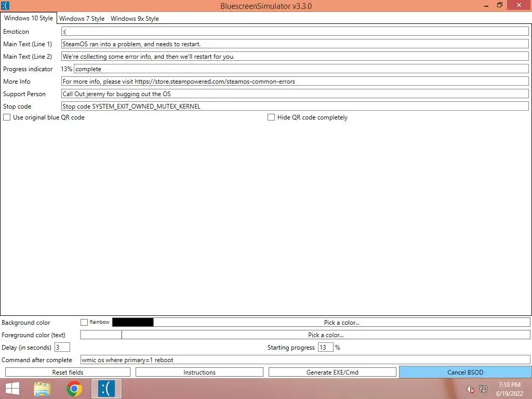Edit the More Info URL field
This screenshot has width=532, height=399.
295,82
